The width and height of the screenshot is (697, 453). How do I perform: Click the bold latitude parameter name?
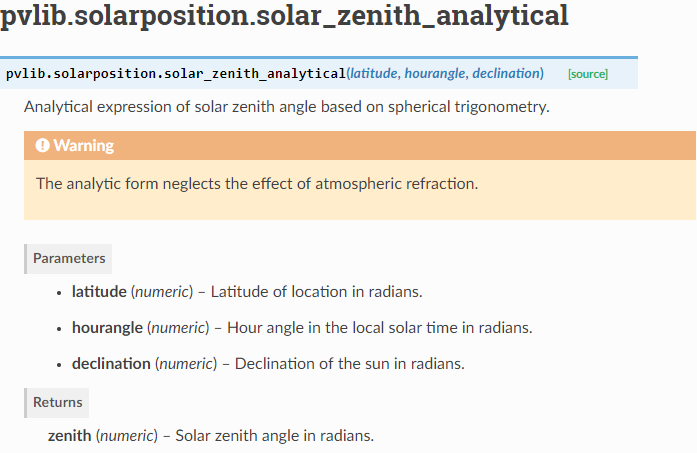99,292
